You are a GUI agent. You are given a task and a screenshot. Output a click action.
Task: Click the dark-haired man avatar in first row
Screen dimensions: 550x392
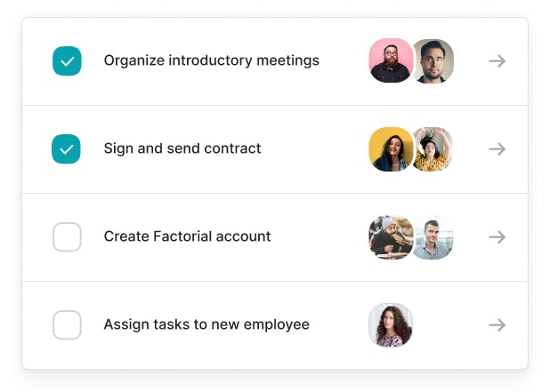[434, 61]
